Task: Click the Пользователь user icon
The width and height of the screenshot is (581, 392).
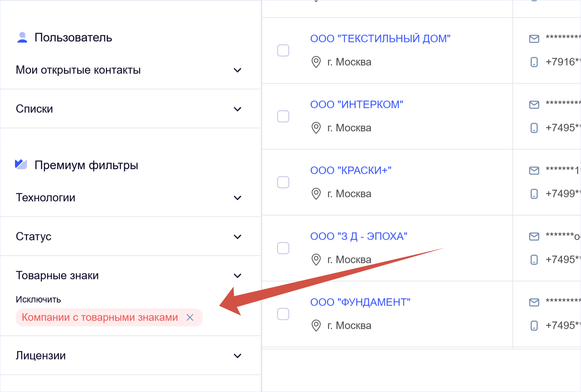Action: tap(22, 37)
